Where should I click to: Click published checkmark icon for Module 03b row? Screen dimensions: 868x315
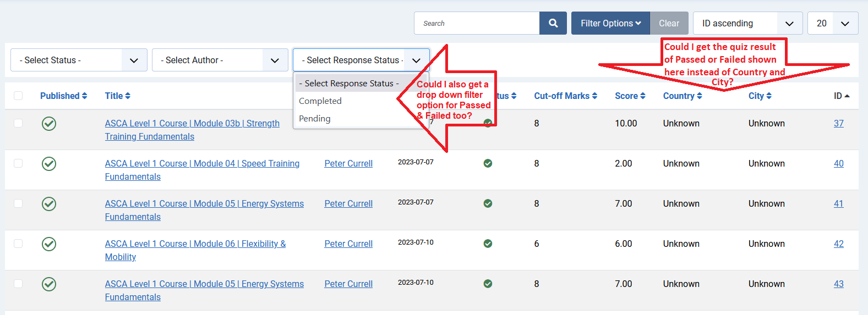click(x=49, y=124)
